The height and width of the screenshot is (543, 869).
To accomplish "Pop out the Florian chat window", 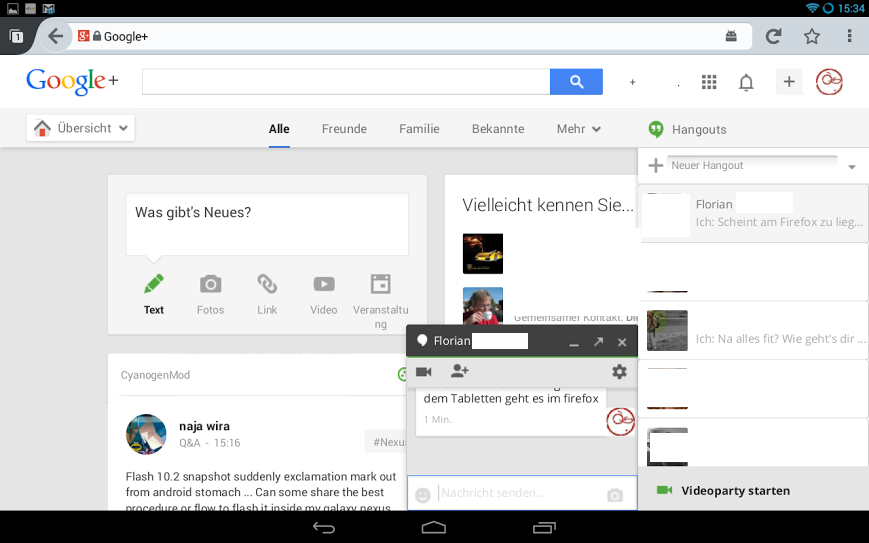I will 599,342.
